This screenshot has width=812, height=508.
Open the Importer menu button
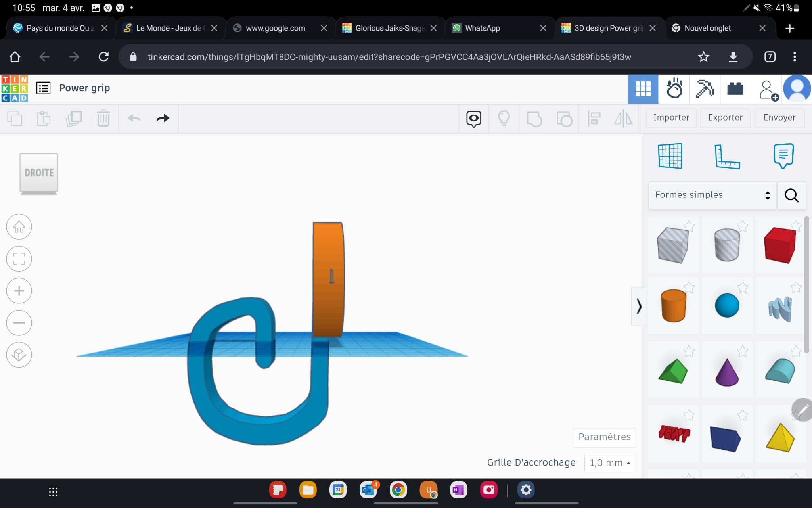[x=671, y=117]
